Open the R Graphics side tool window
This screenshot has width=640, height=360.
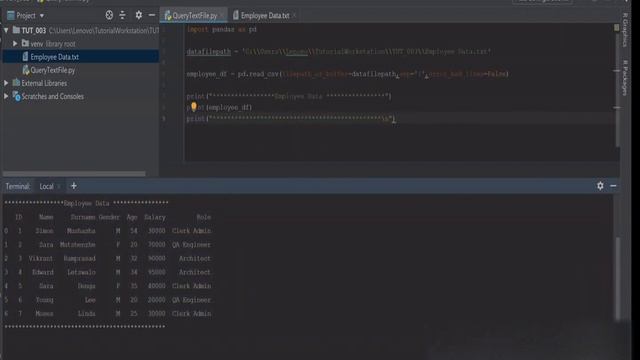coord(625,30)
